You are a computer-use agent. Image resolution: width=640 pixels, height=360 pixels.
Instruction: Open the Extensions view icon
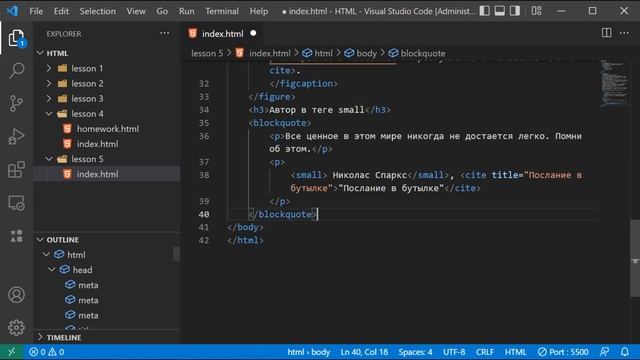coord(16,169)
